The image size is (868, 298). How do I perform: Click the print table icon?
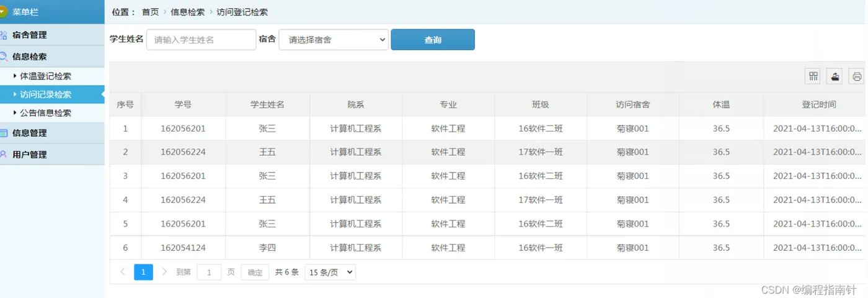[857, 76]
